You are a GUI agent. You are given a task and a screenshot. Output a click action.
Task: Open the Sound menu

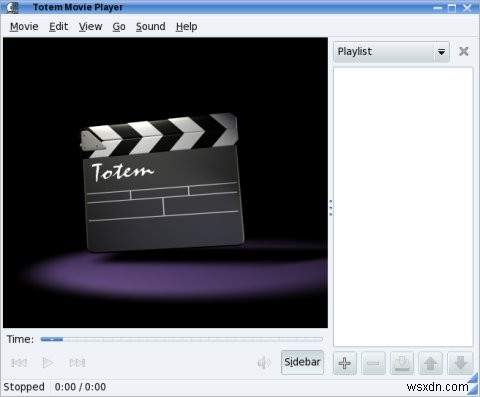(150, 26)
